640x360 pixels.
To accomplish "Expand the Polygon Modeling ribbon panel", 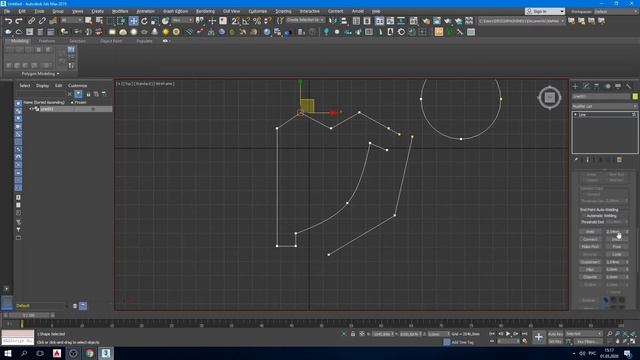I will (40, 74).
